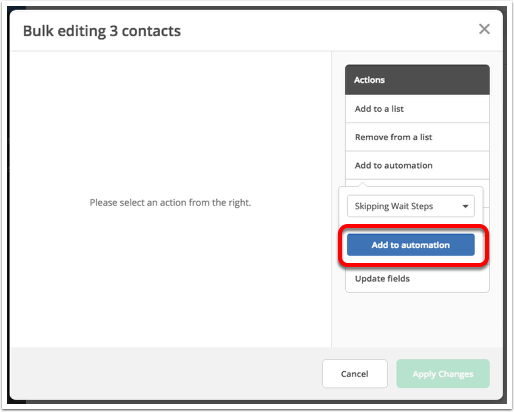Click the hidden action row behind the popover
The image size is (514, 412).
coord(486,193)
